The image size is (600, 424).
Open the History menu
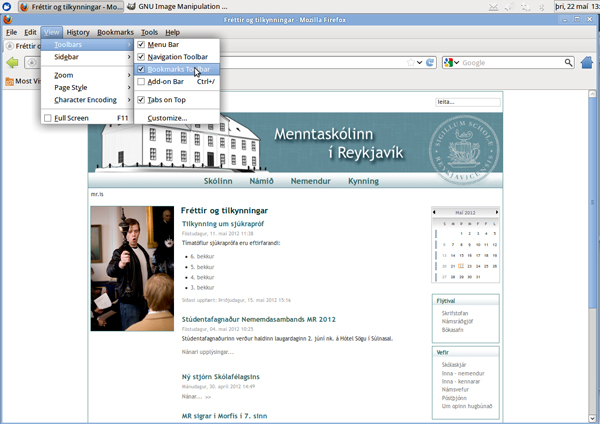tap(78, 33)
